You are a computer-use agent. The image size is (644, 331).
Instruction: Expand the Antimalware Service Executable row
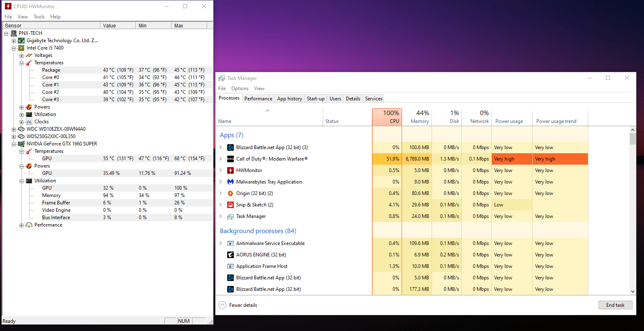221,243
